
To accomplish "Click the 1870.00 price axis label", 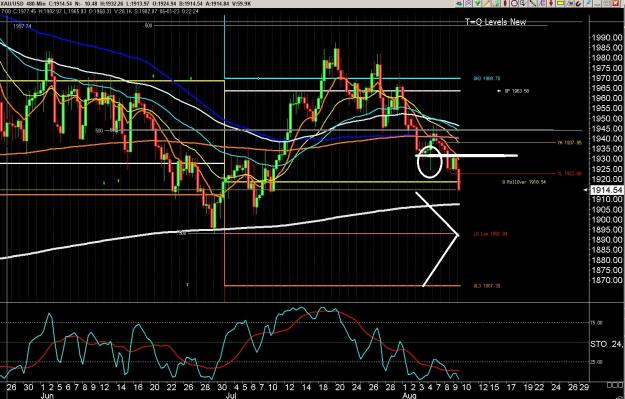I will (607, 280).
